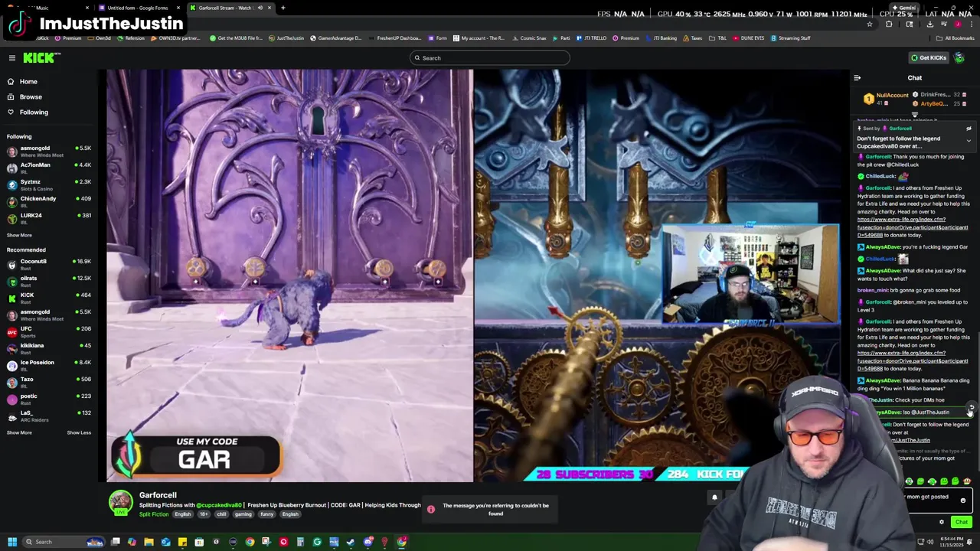
Task: Open NullAccount top gifter entry
Action: point(886,99)
